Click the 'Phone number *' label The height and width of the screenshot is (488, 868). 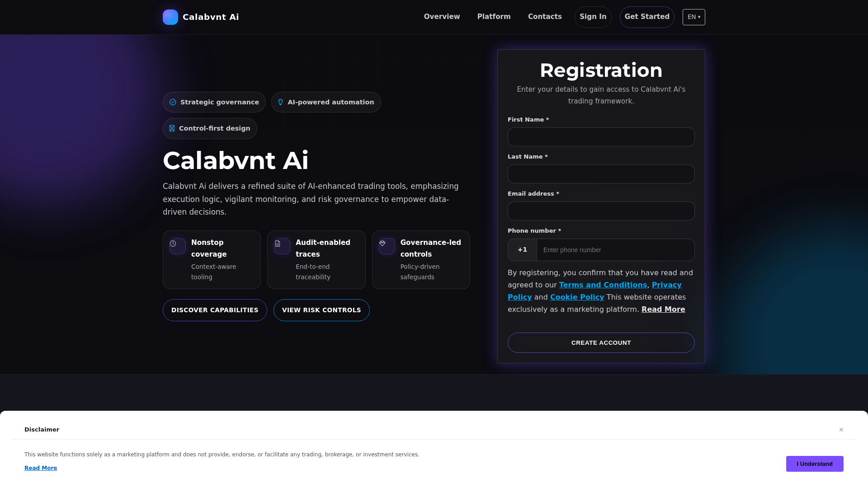[534, 231]
